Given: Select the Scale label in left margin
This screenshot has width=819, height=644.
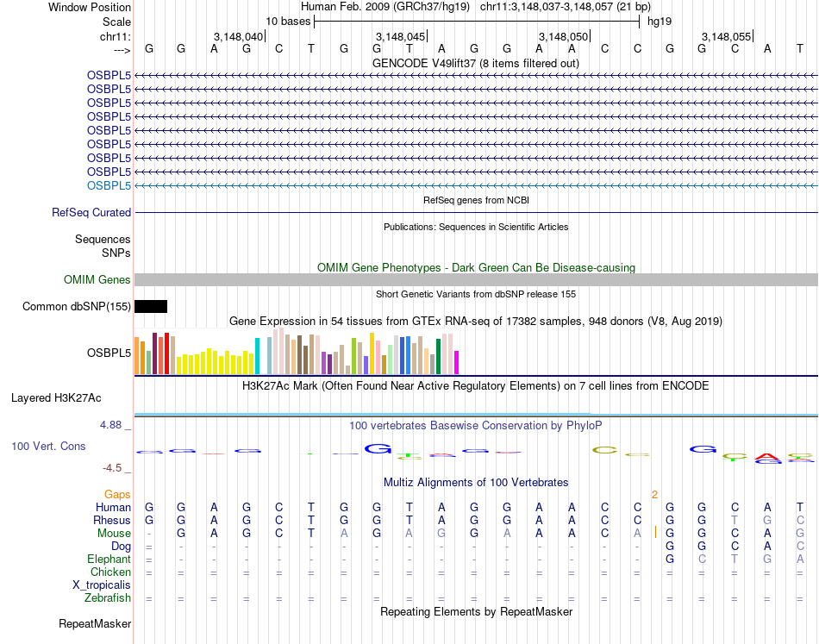Looking at the screenshot, I should click(116, 22).
